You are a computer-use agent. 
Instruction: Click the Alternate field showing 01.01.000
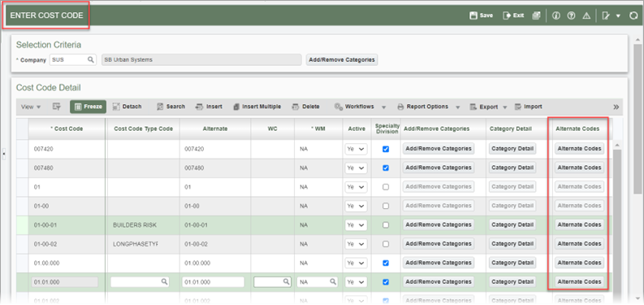click(213, 282)
